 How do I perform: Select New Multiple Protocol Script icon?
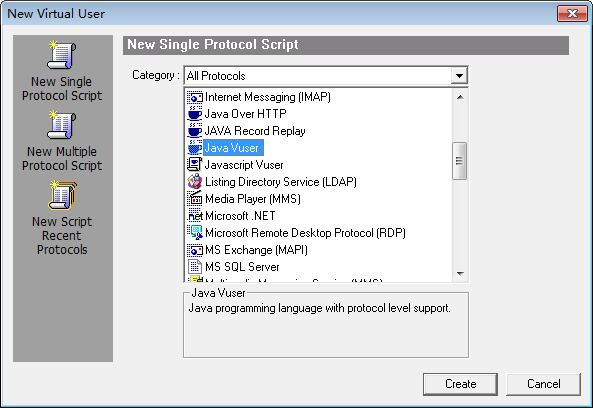click(62, 125)
